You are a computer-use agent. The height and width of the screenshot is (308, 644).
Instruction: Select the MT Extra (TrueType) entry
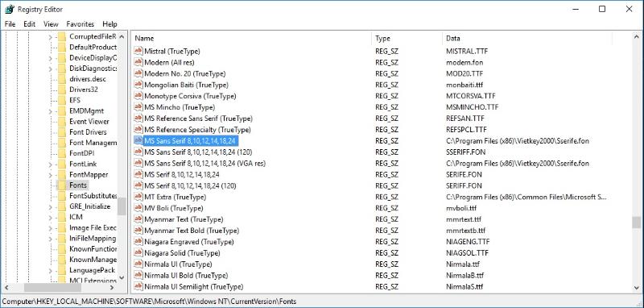point(175,197)
